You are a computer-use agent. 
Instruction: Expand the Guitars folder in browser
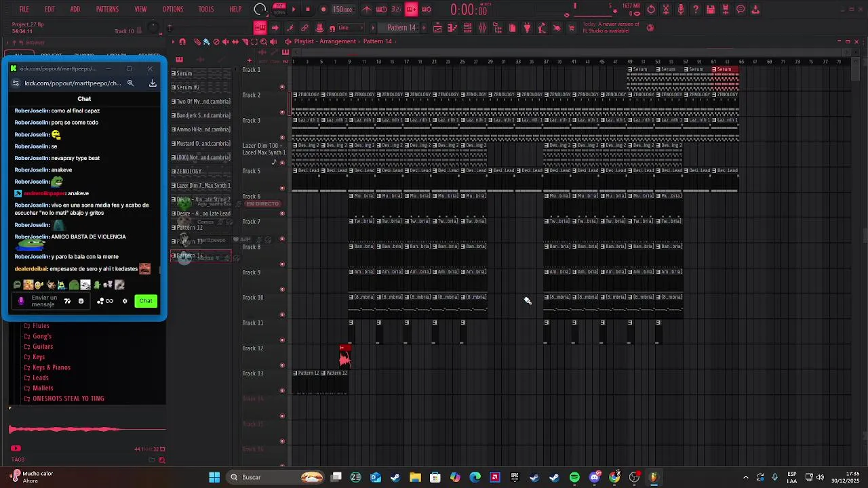point(43,346)
